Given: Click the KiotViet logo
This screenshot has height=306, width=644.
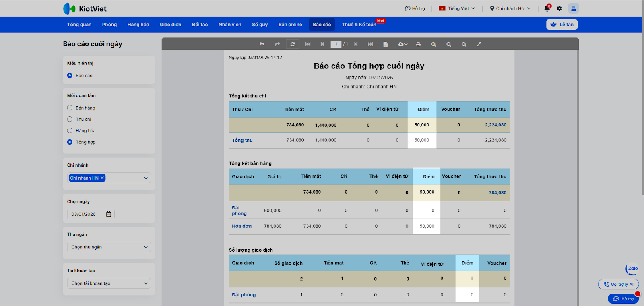Looking at the screenshot, I should pyautogui.click(x=85, y=8).
